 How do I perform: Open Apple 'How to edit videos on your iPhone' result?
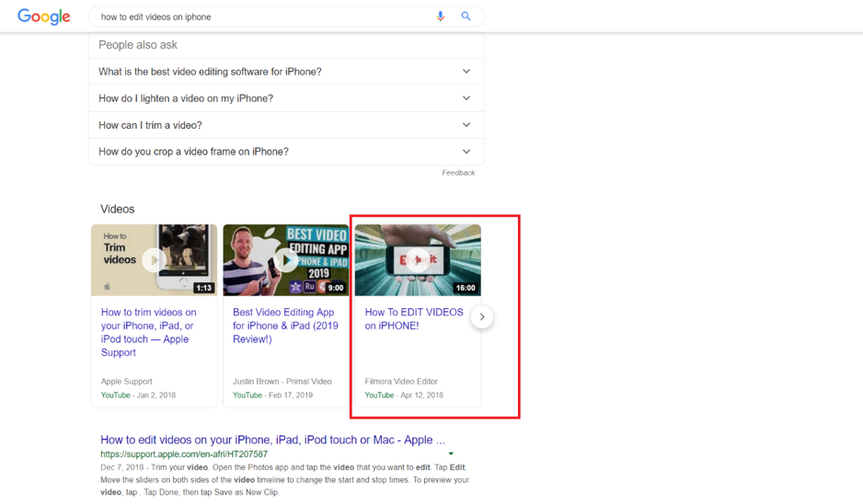(x=272, y=440)
